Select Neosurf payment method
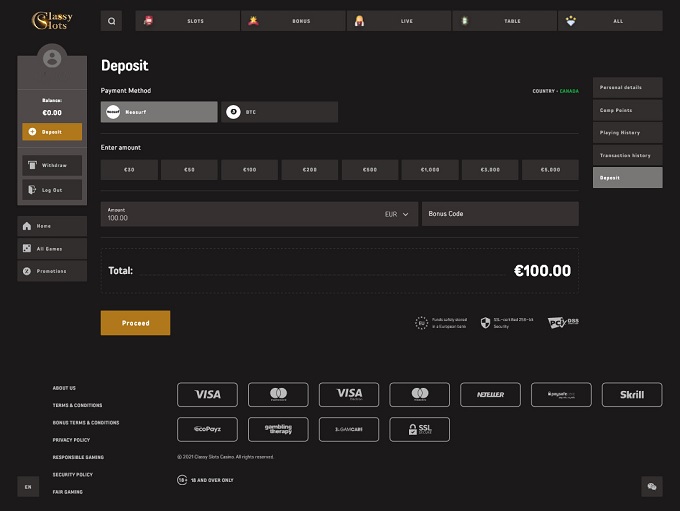Image resolution: width=680 pixels, height=511 pixels. (x=159, y=112)
